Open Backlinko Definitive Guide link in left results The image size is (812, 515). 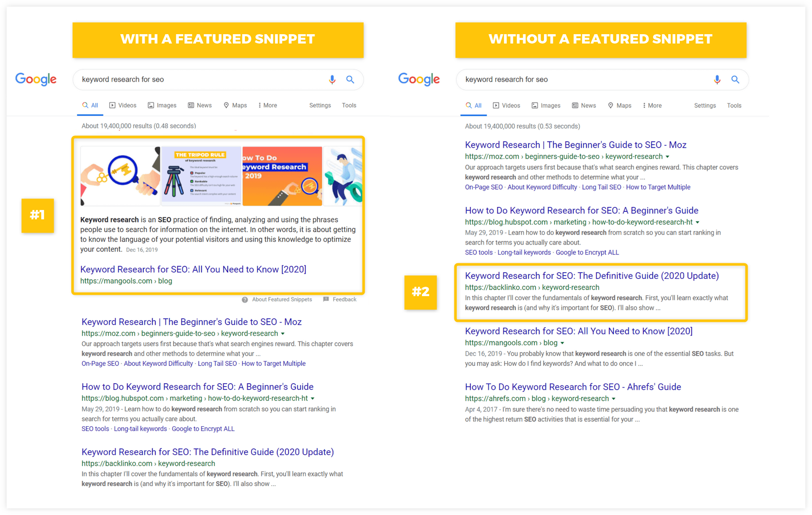[x=208, y=452]
